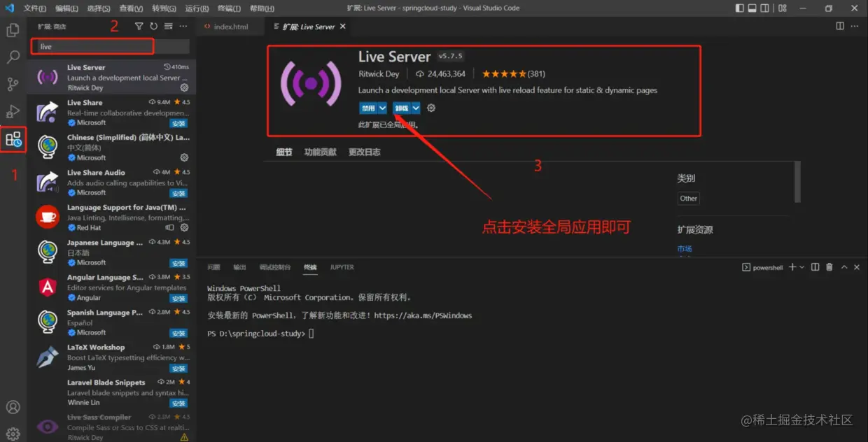The height and width of the screenshot is (442, 868).
Task: Open the 查看(V) menu
Action: 131,8
